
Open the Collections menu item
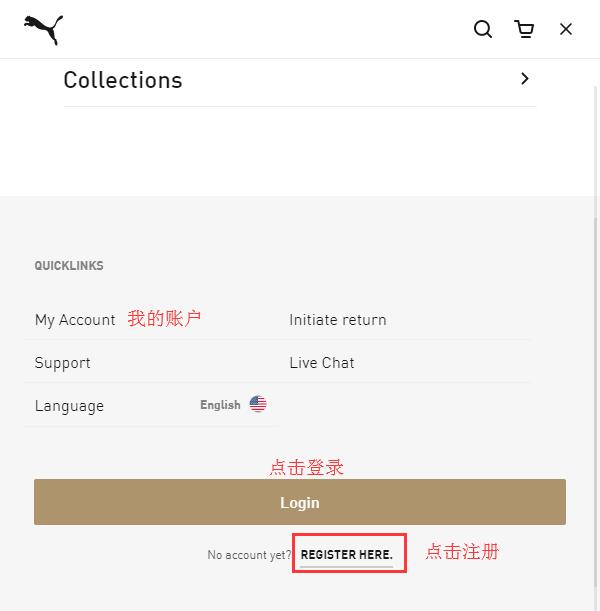[300, 81]
